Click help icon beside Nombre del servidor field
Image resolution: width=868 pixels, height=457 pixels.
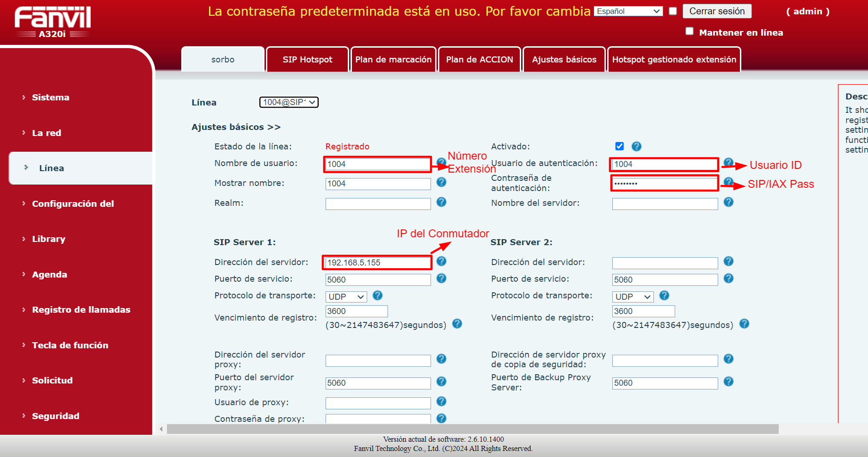(728, 202)
